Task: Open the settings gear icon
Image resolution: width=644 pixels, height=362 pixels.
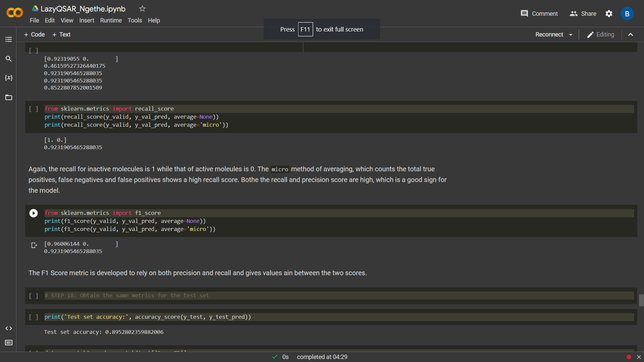Action: tap(609, 14)
